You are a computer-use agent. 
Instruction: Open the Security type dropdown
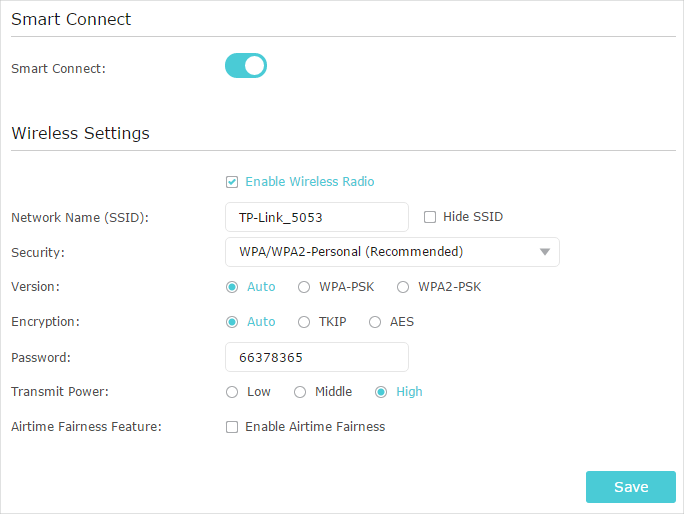392,252
